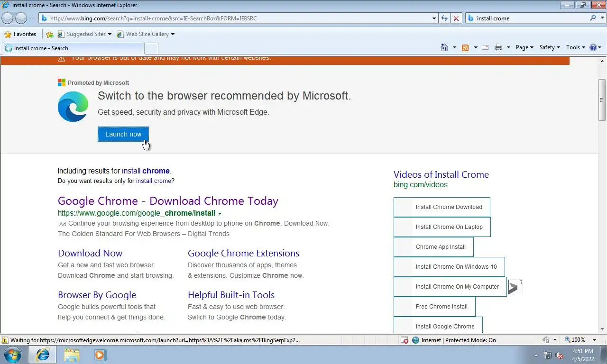This screenshot has height=364, width=607.
Task: Click Free Chrome Install suggestion
Action: coord(434,307)
